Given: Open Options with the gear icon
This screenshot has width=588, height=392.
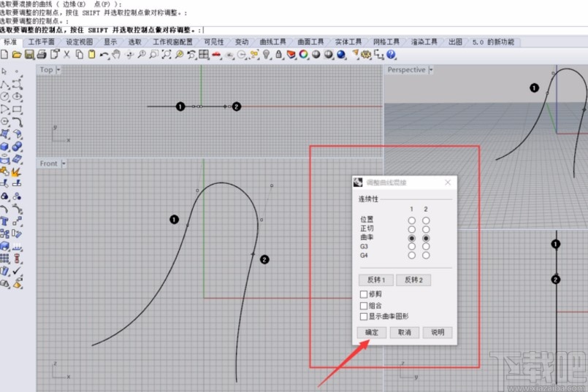Looking at the screenshot, I should coord(366,55).
